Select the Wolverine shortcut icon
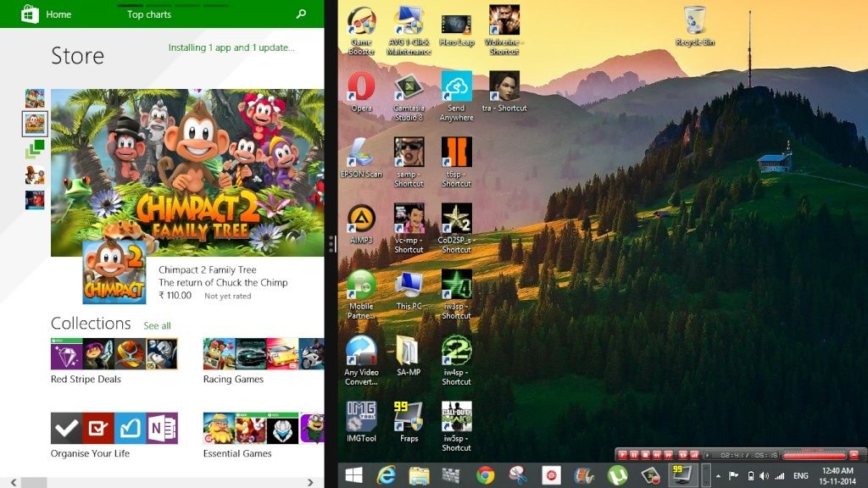The width and height of the screenshot is (868, 488). click(504, 31)
